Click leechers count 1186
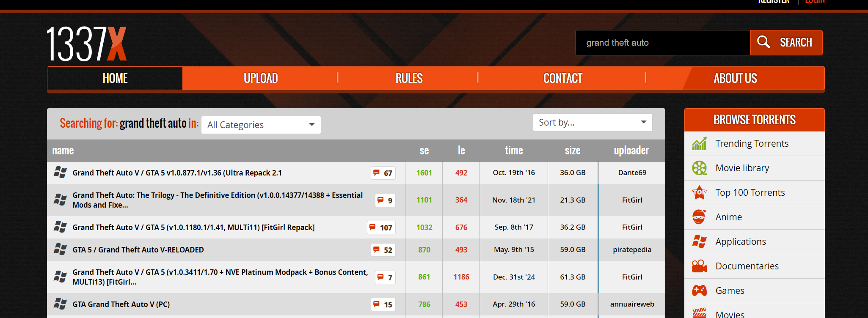Screen dimensions: 868x318 (x=461, y=277)
